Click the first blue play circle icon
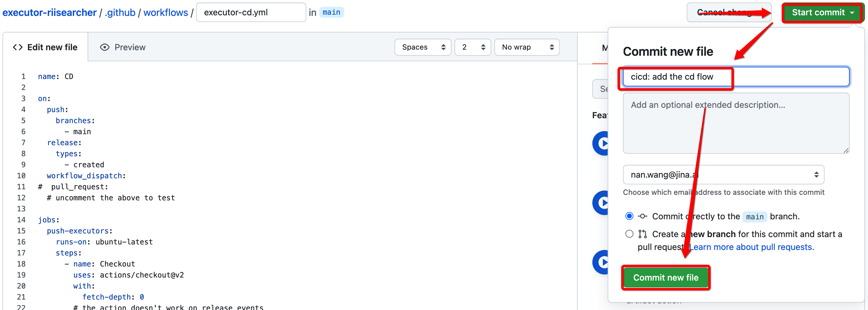The image size is (868, 310). click(601, 143)
